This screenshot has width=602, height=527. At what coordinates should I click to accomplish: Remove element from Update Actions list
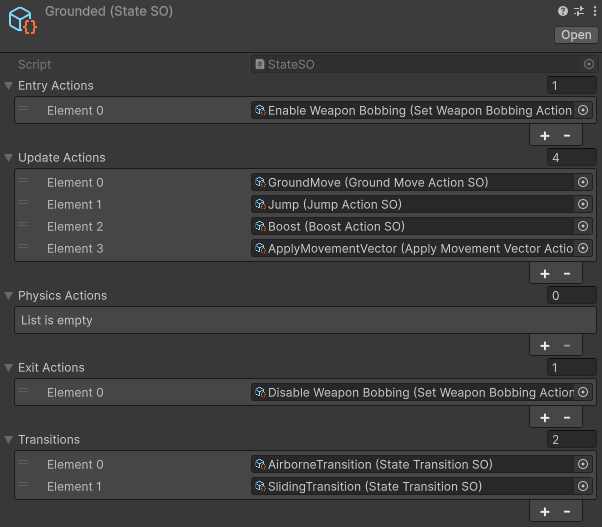(567, 274)
